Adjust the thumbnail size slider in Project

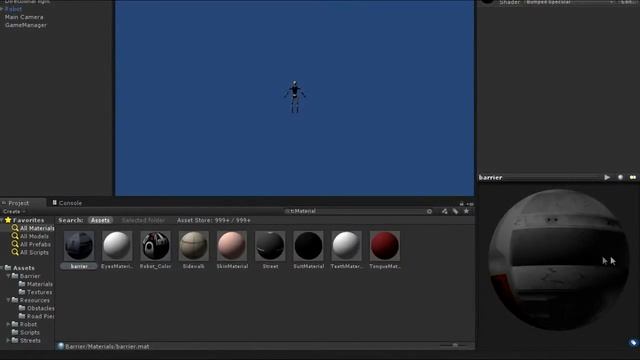coord(456,346)
